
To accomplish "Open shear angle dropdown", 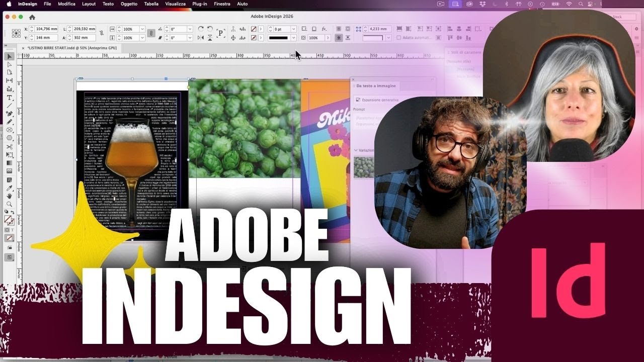I will 190,38.
